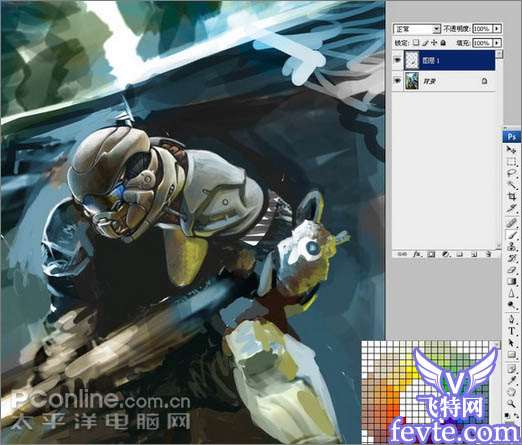Swap foreground and background colors
This screenshot has height=445, width=522.
click(x=515, y=416)
